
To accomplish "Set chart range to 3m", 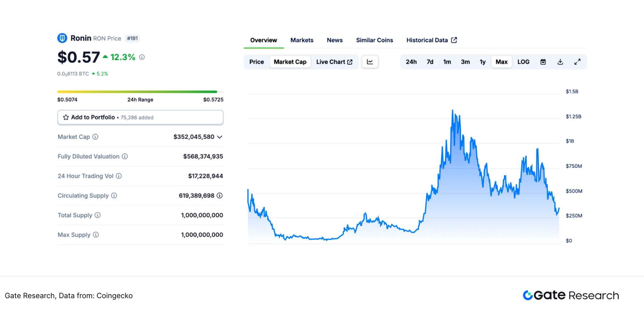I will (465, 62).
